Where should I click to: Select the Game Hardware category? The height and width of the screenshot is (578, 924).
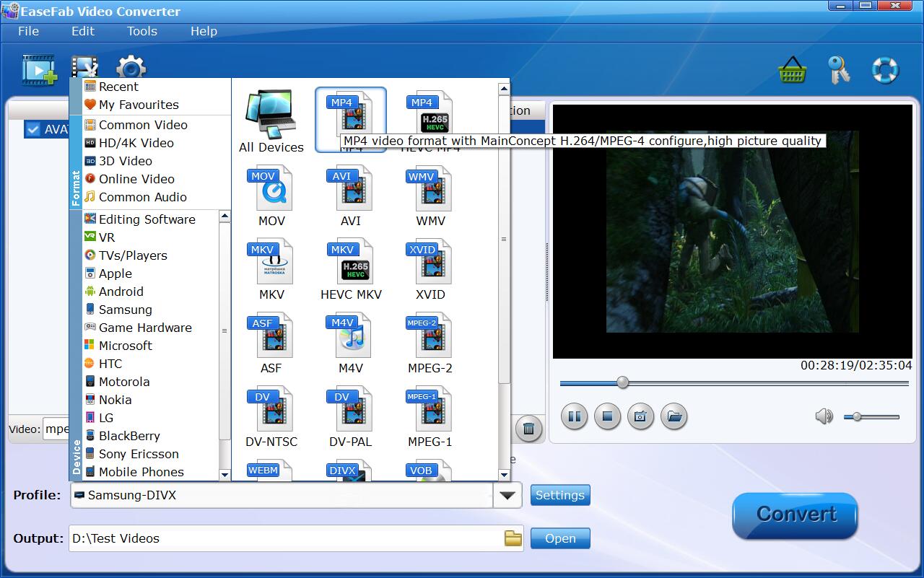point(145,328)
